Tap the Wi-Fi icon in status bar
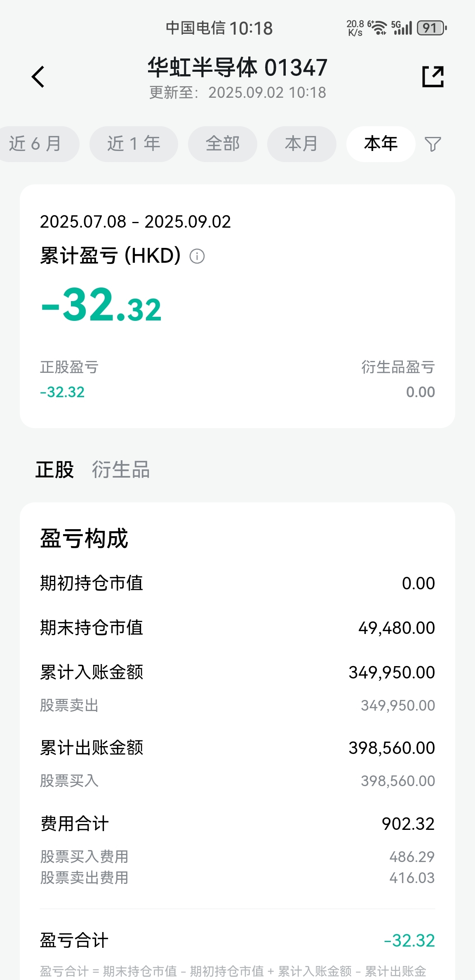 click(x=378, y=28)
